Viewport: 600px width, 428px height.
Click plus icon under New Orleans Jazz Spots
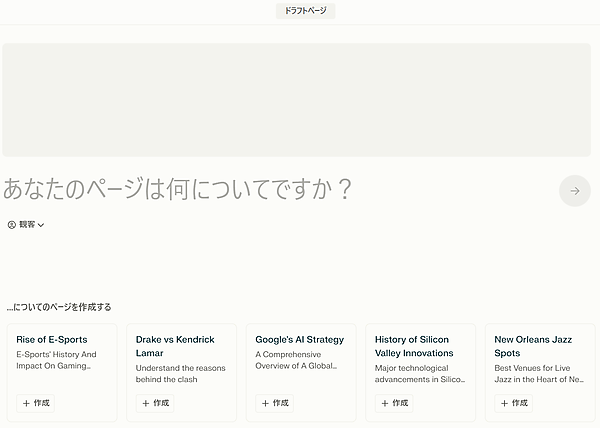(x=504, y=403)
